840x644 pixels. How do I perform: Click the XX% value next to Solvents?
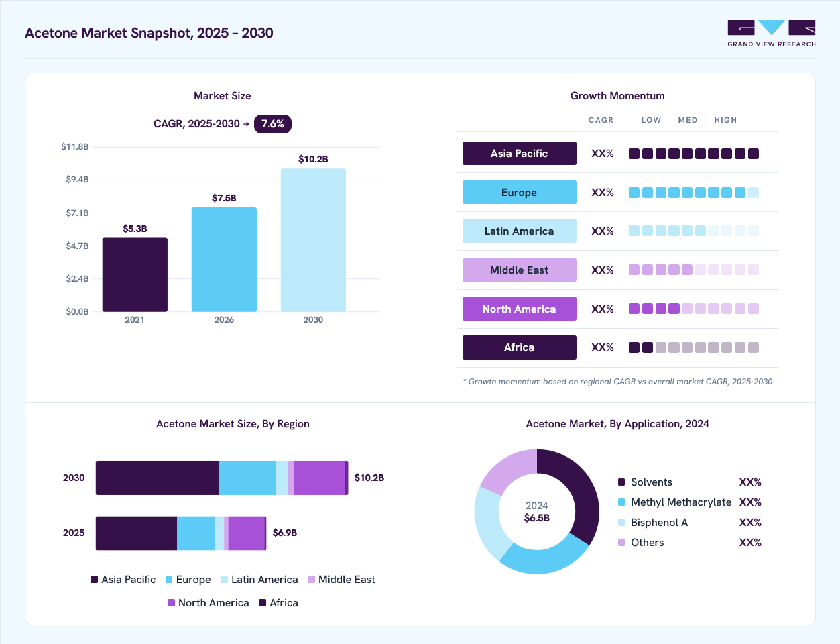click(x=750, y=482)
